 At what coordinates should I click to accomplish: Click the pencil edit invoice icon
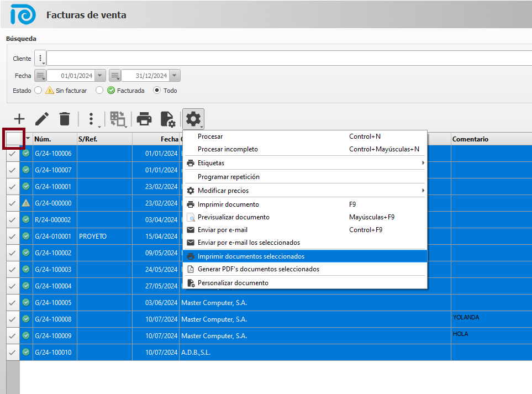pos(42,119)
